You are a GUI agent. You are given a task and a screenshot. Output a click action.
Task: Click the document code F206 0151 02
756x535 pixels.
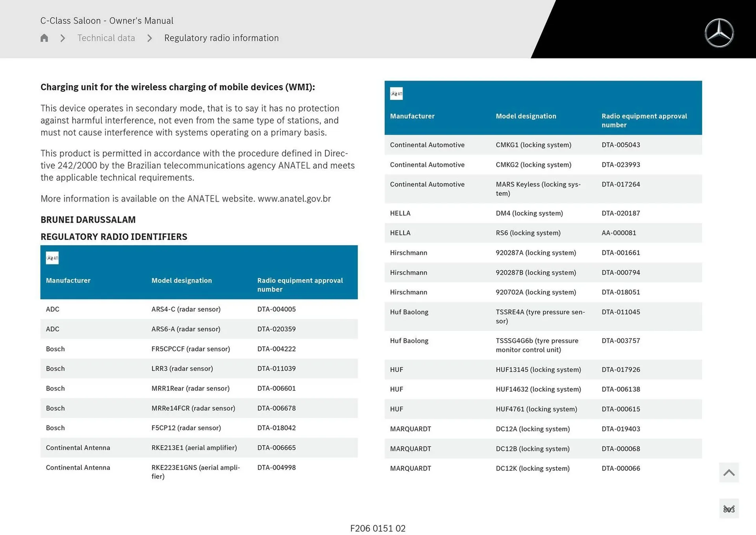click(378, 528)
